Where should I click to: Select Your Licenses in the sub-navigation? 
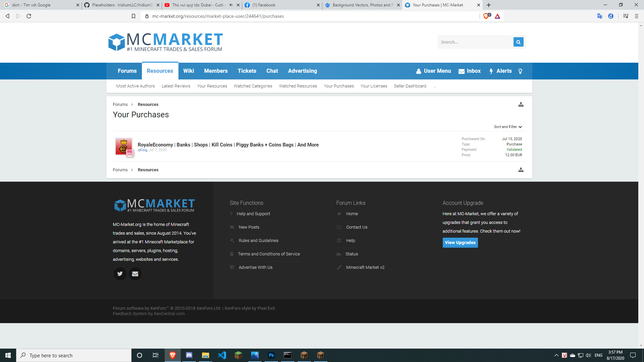tap(374, 86)
